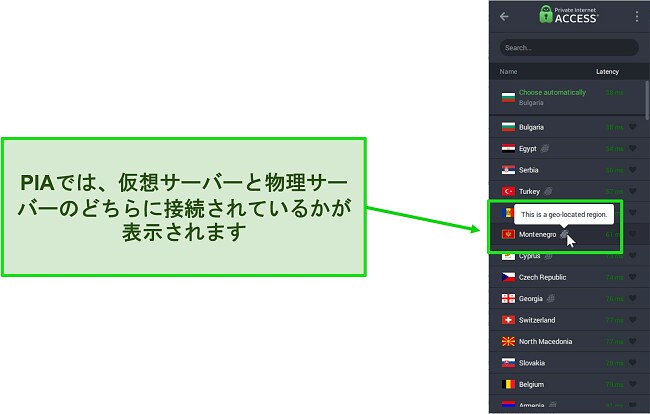Favorite Egypt with heart icon
This screenshot has height=414, width=650.
(633, 148)
